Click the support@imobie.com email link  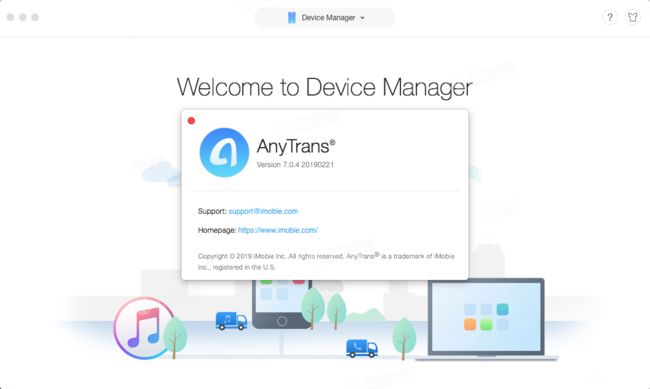tap(263, 211)
